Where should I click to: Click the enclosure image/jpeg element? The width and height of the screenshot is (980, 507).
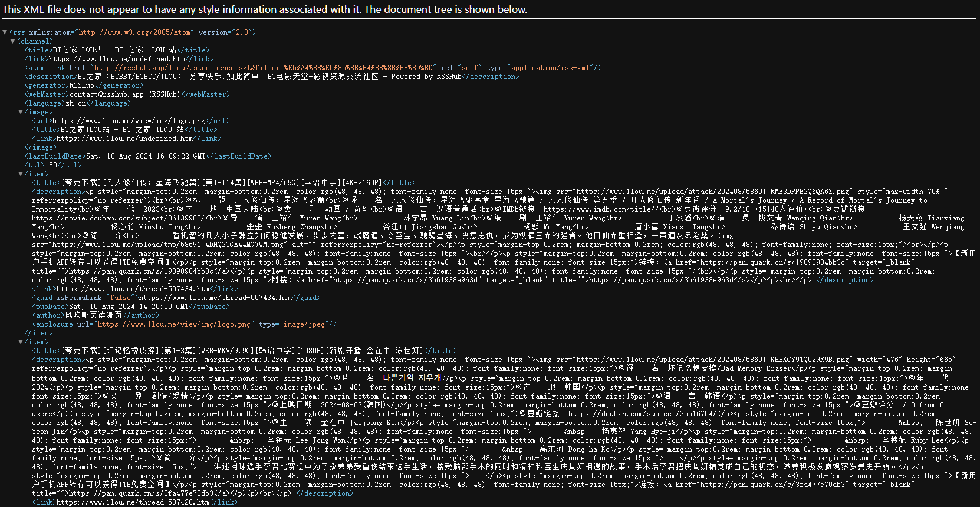(x=184, y=324)
